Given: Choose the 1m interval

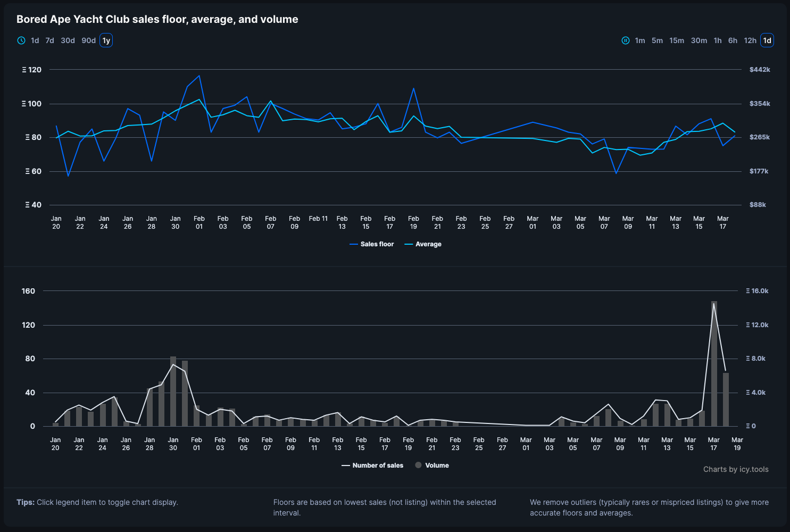Looking at the screenshot, I should 640,40.
